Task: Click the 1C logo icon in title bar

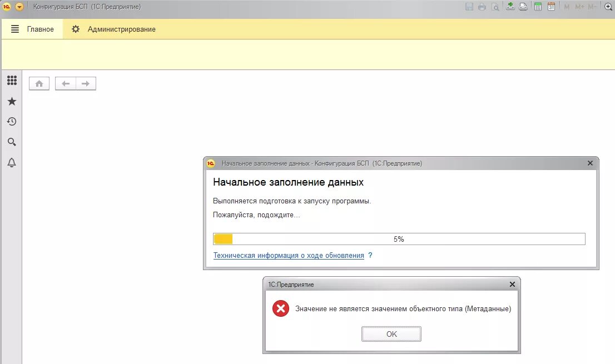Action: [7, 7]
